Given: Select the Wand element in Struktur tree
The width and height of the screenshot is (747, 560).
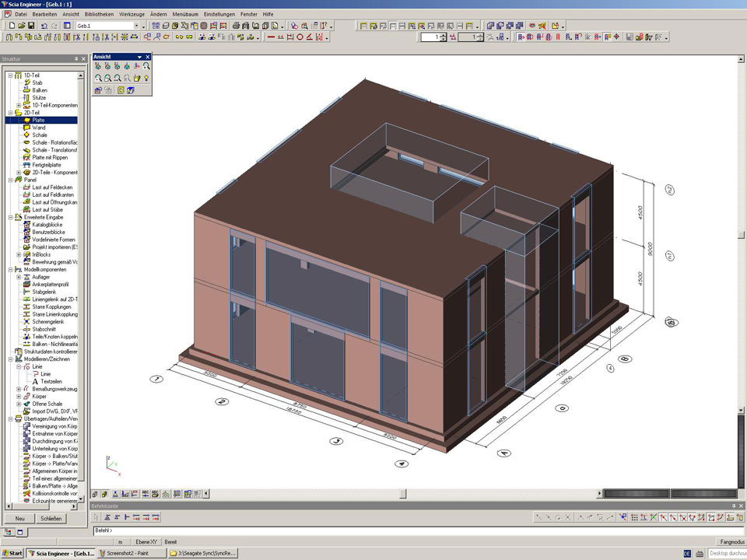Looking at the screenshot, I should point(39,128).
